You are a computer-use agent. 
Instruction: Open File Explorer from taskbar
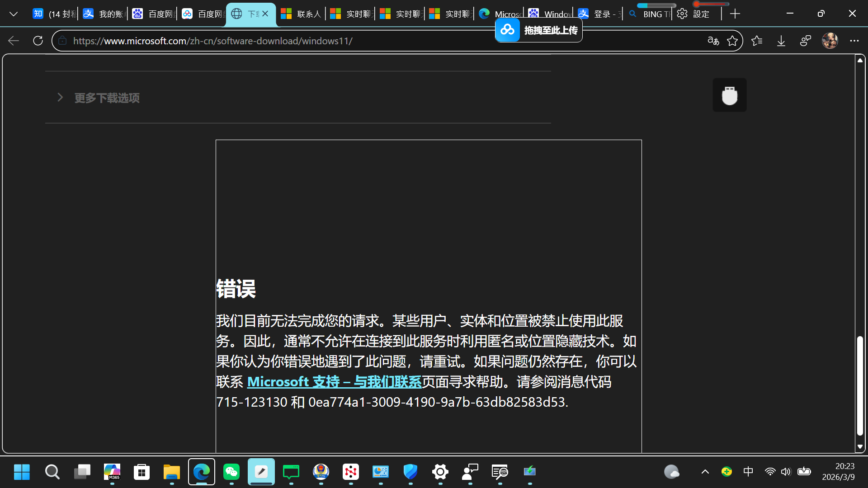coord(172,472)
